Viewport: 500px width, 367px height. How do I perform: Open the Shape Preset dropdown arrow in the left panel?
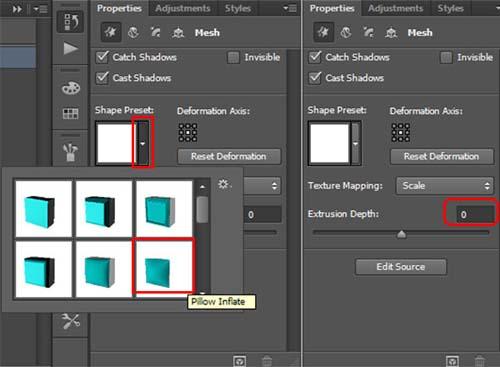pyautogui.click(x=143, y=143)
